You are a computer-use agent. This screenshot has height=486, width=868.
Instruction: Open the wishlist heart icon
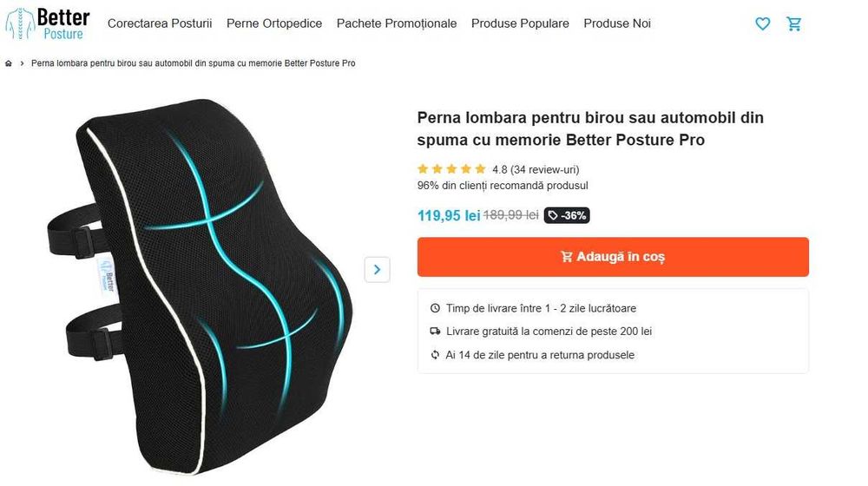tap(762, 23)
